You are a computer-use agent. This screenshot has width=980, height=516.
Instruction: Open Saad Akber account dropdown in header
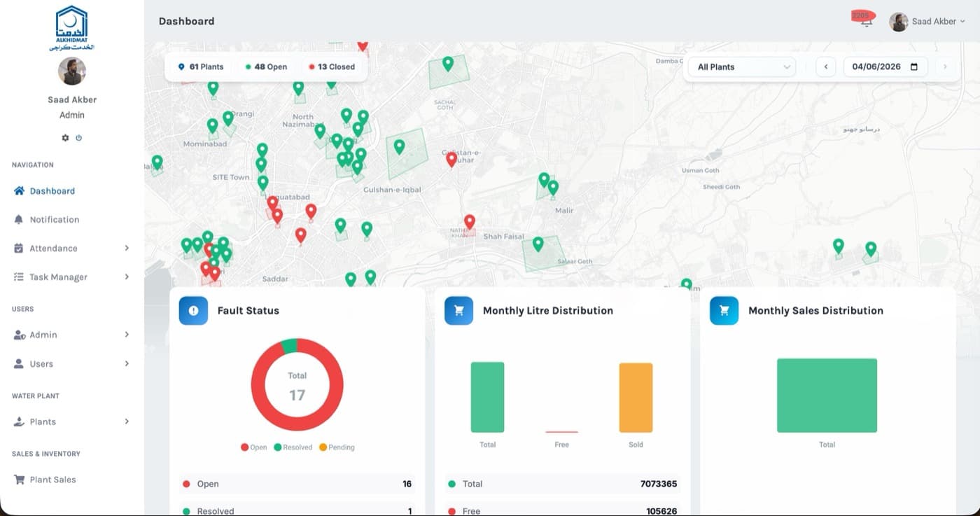click(x=927, y=22)
